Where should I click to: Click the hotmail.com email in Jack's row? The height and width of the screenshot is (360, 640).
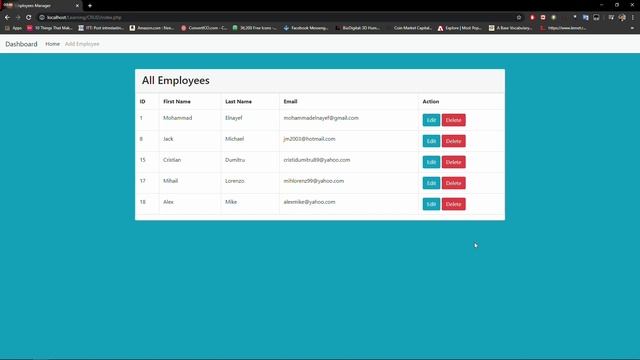[x=309, y=139]
